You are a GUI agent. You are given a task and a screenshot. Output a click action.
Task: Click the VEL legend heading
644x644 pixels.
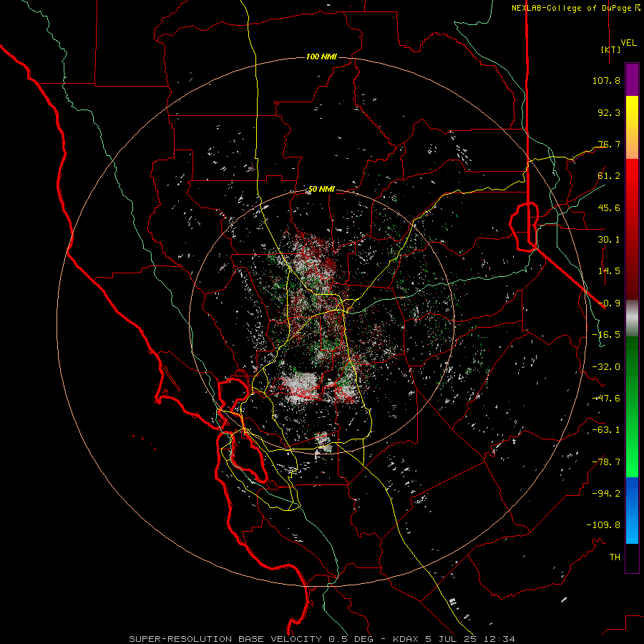[x=628, y=43]
